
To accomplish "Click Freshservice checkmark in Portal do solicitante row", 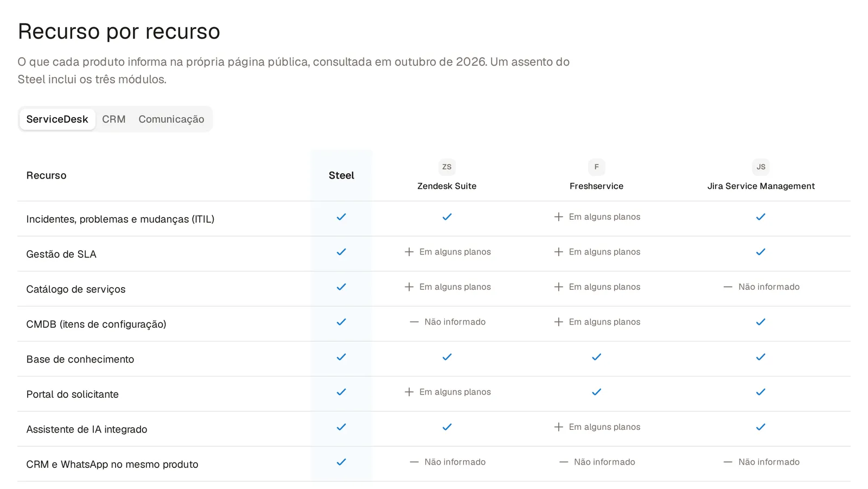I will click(x=597, y=392).
